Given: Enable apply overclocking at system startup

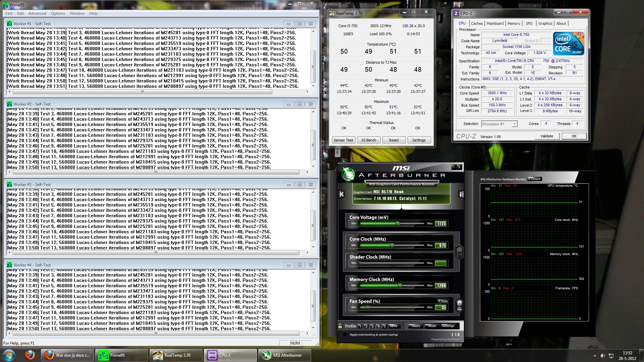Looking at the screenshot, I should (345, 335).
